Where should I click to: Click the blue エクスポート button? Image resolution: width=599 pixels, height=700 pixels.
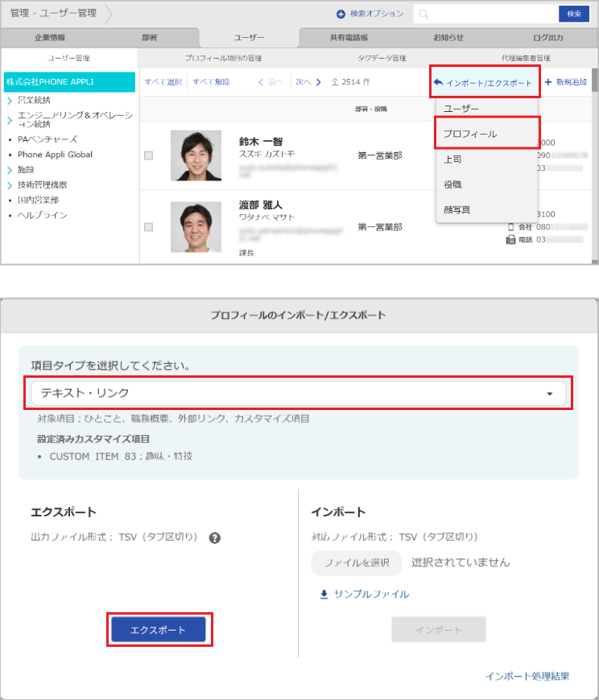tap(159, 630)
